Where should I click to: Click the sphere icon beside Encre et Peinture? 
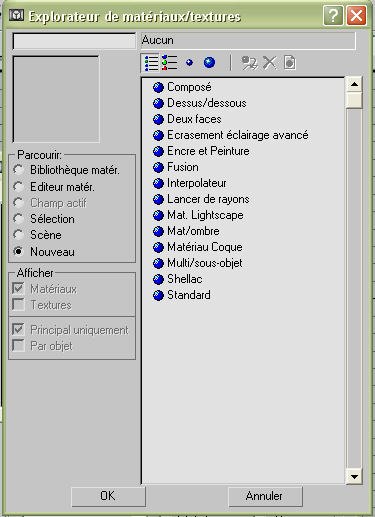(158, 151)
